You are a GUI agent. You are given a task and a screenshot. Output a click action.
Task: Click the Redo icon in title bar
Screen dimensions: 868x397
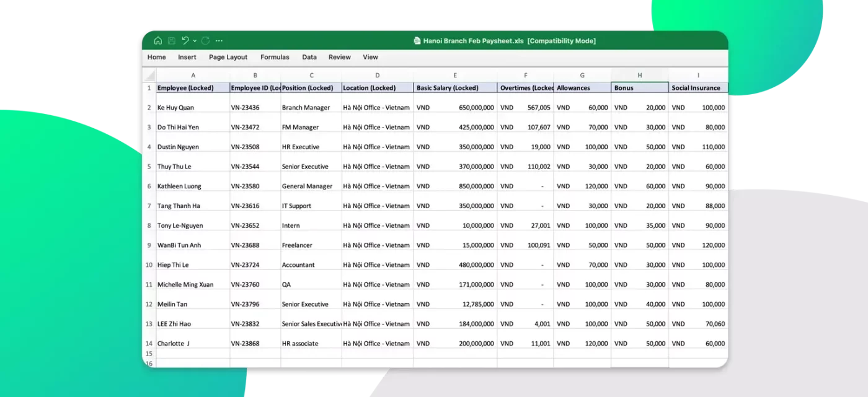click(205, 41)
